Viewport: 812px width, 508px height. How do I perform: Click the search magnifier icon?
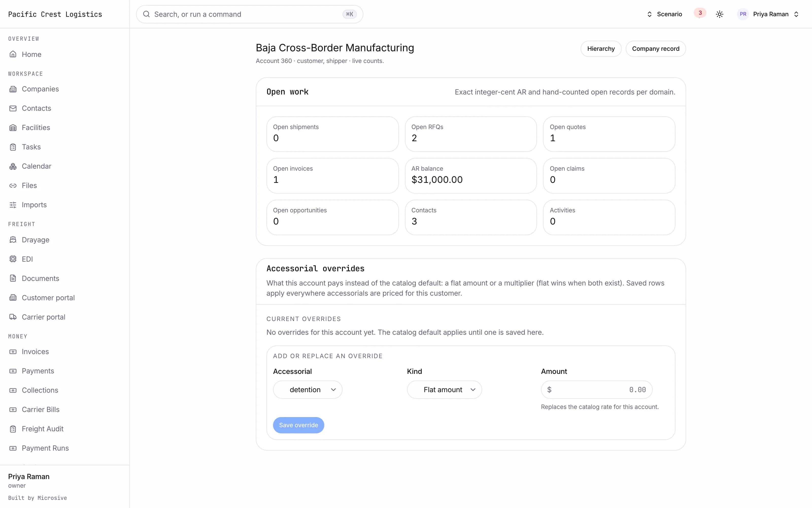click(x=146, y=14)
